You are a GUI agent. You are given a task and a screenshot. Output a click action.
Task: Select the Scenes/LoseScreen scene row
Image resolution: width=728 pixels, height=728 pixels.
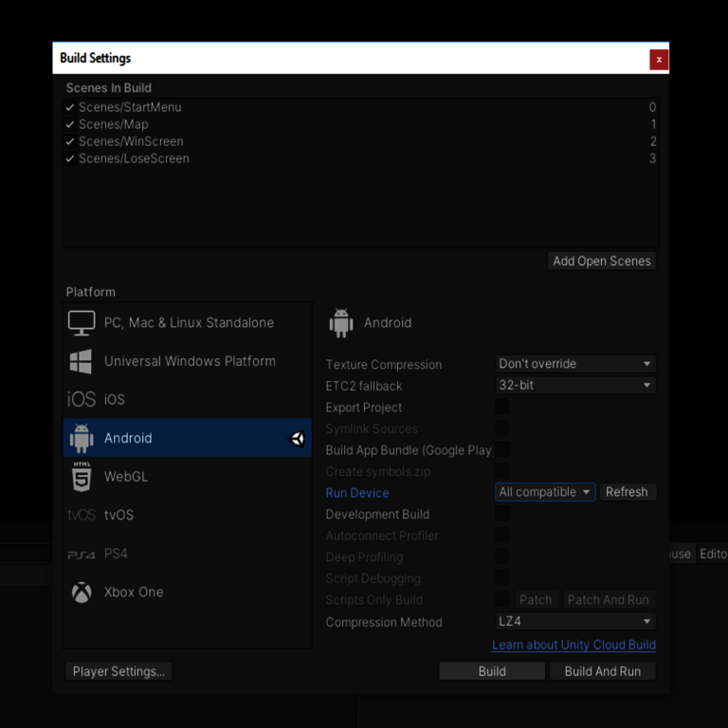point(361,159)
